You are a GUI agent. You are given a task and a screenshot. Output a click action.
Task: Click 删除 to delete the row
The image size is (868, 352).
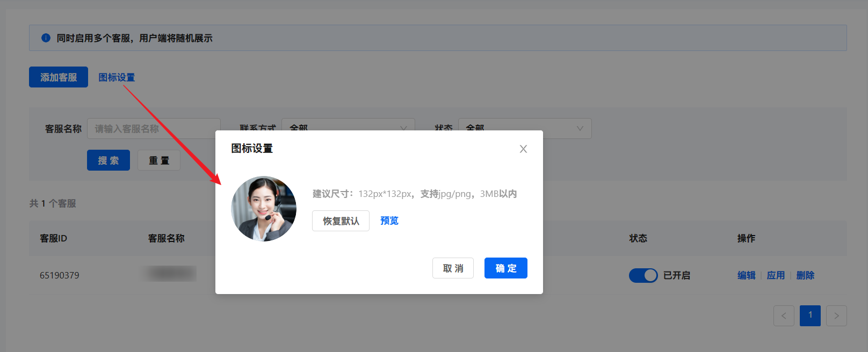[805, 275]
